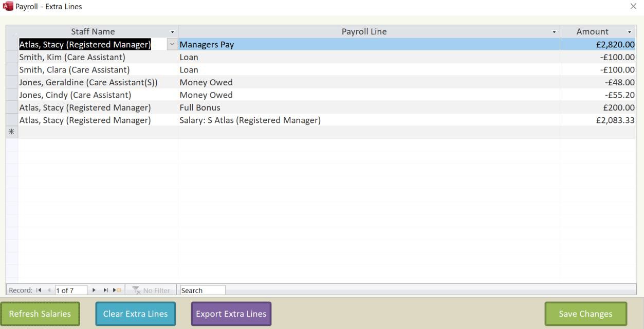Click the Refresh Salaries button
The height and width of the screenshot is (329, 644).
40,314
